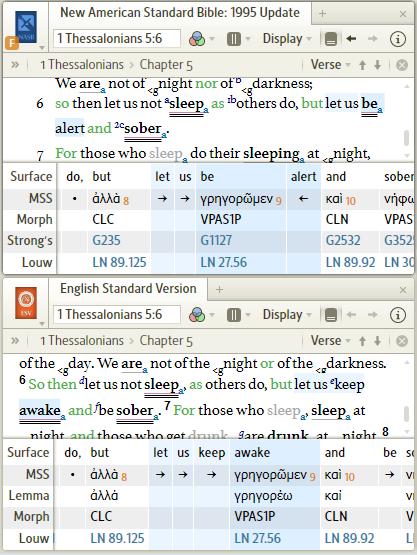
Task: Click NASB reference box 1 Thessalonians 5:6
Action: coord(117,38)
